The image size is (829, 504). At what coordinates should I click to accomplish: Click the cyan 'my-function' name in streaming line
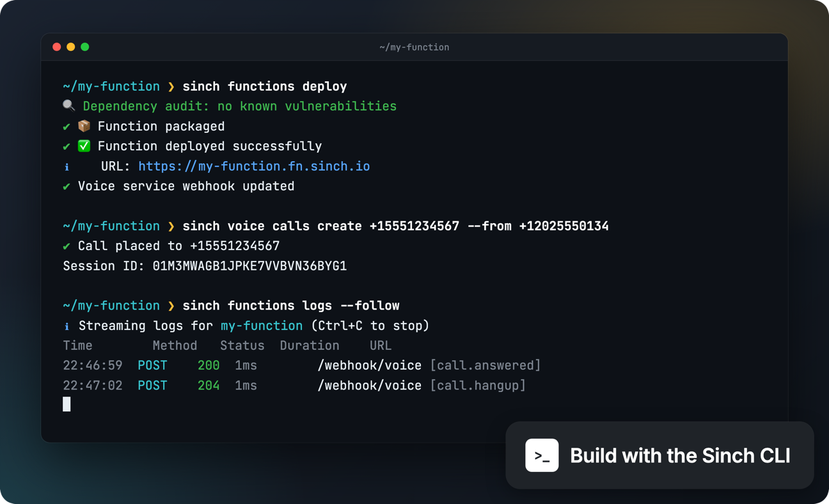click(x=262, y=326)
